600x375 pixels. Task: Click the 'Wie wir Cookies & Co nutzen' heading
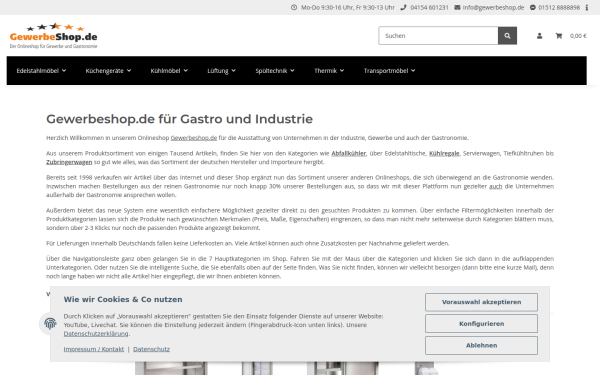point(123,299)
